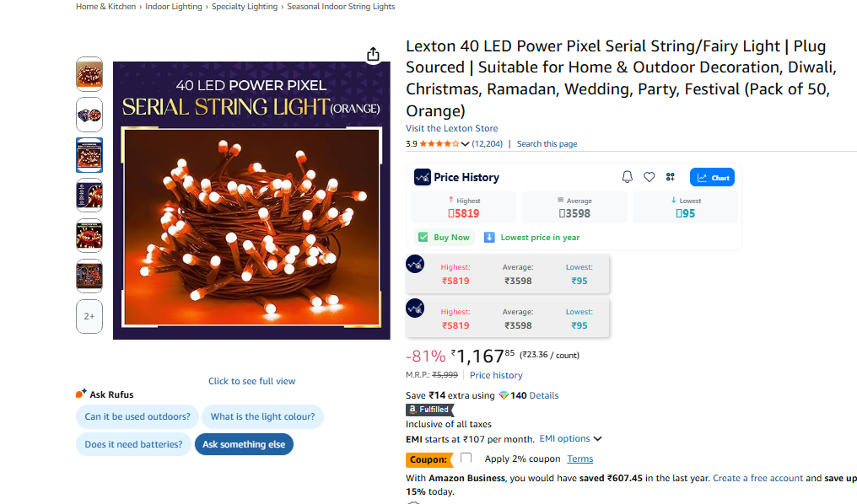Show 2+ more product thumbnails

pos(89,317)
